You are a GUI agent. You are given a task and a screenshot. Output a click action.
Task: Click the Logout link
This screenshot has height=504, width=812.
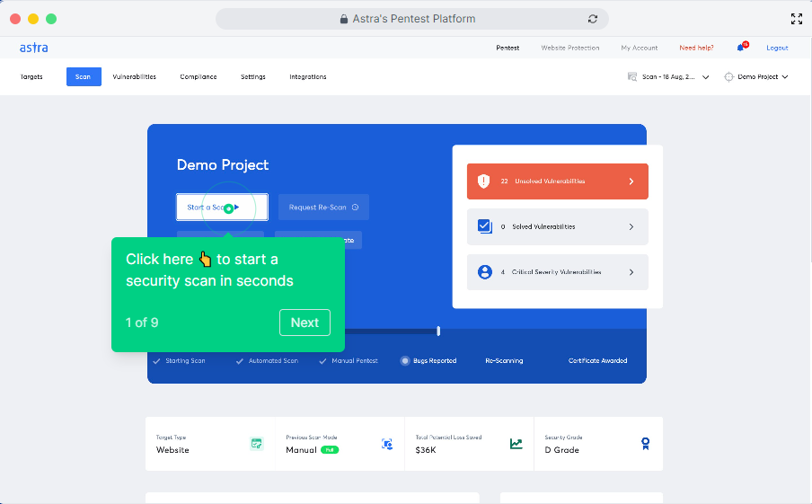coord(777,48)
